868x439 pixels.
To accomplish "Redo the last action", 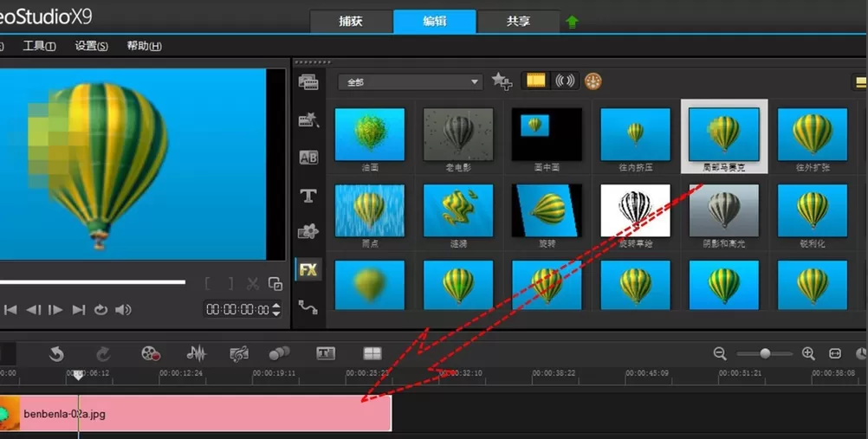I will [x=103, y=353].
